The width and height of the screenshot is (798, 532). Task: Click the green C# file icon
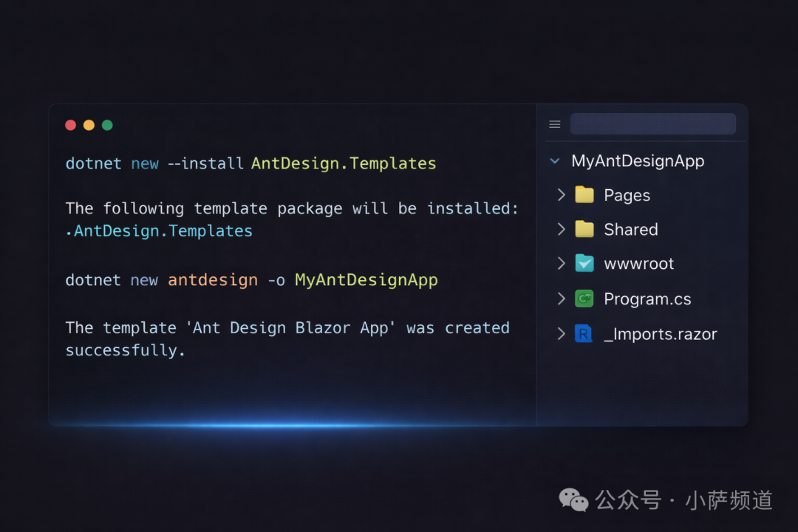pyautogui.click(x=584, y=299)
